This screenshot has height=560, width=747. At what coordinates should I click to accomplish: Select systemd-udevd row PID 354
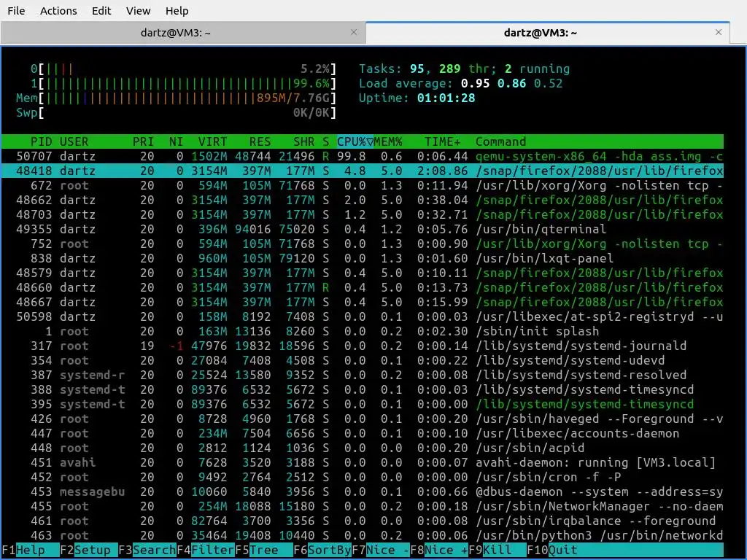[363, 360]
